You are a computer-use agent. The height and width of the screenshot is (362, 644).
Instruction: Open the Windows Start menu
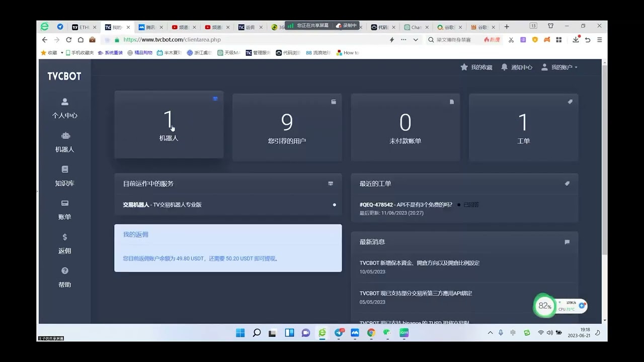240,333
